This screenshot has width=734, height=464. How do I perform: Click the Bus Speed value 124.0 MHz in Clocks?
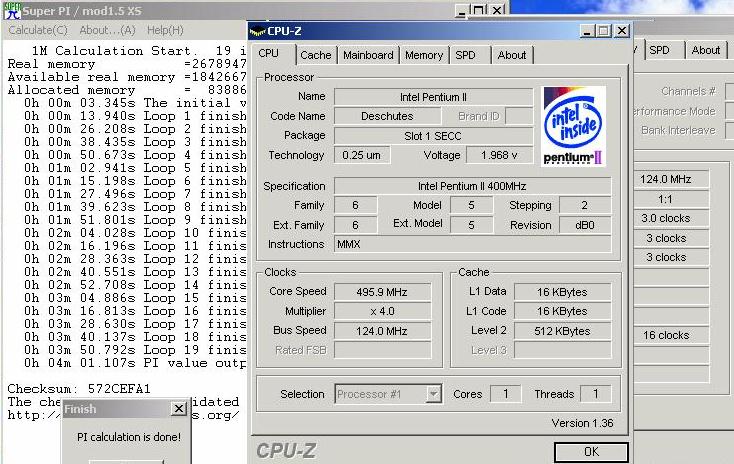[382, 331]
